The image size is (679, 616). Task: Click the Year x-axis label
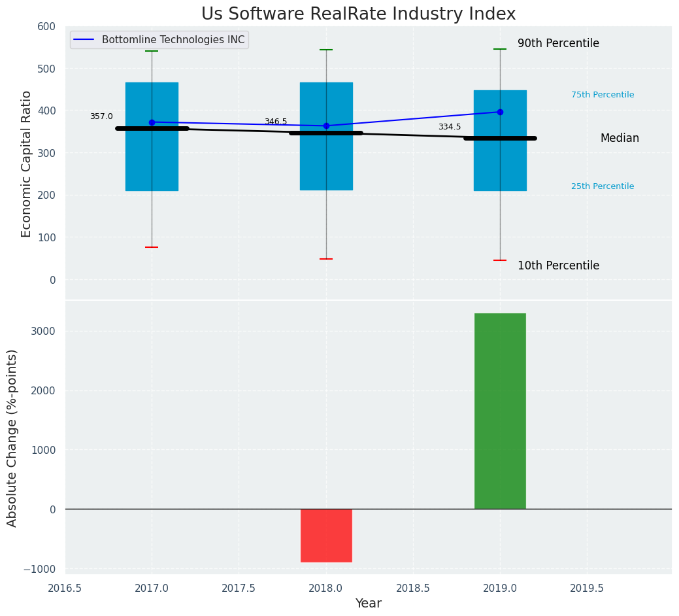(x=368, y=604)
